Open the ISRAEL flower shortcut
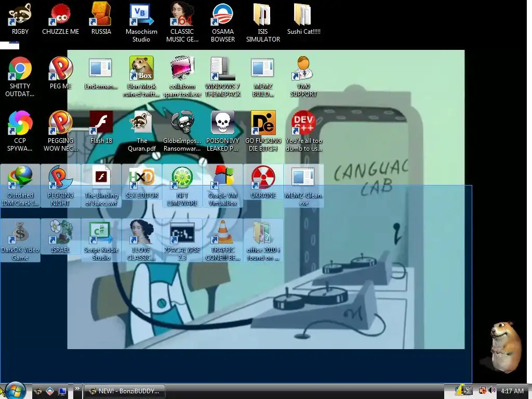The height and width of the screenshot is (399, 532). (60, 237)
